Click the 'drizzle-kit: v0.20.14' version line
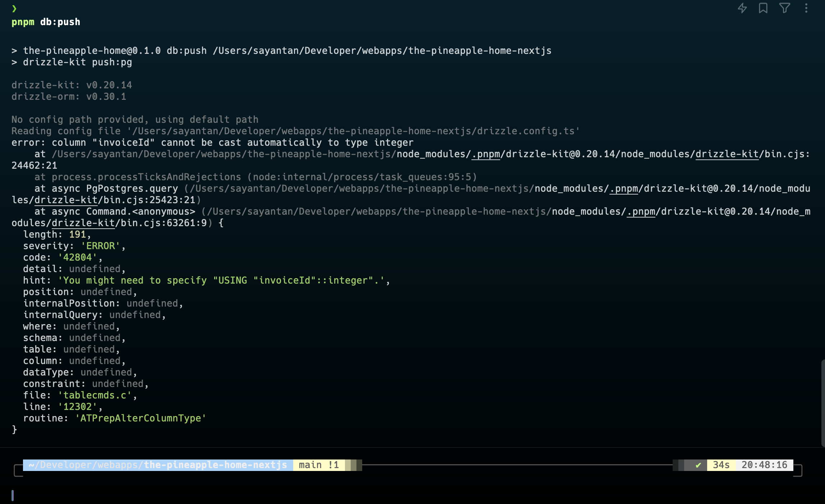This screenshot has height=504, width=825. click(72, 85)
